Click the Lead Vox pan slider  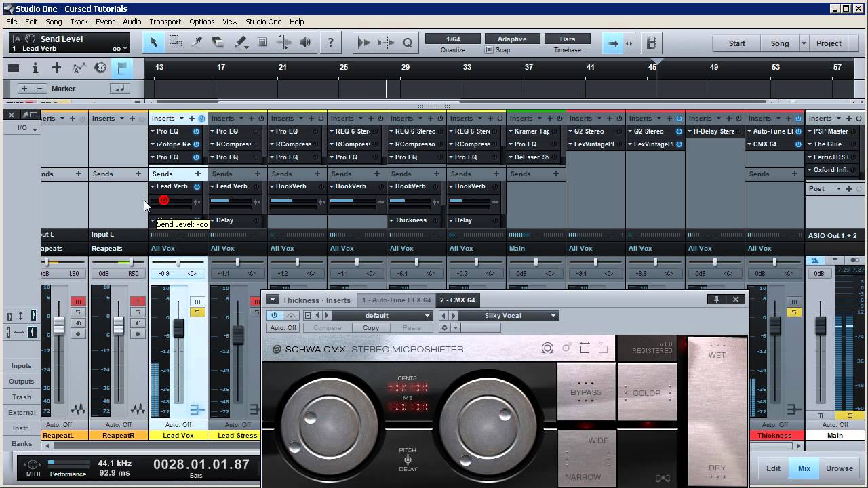(x=178, y=262)
